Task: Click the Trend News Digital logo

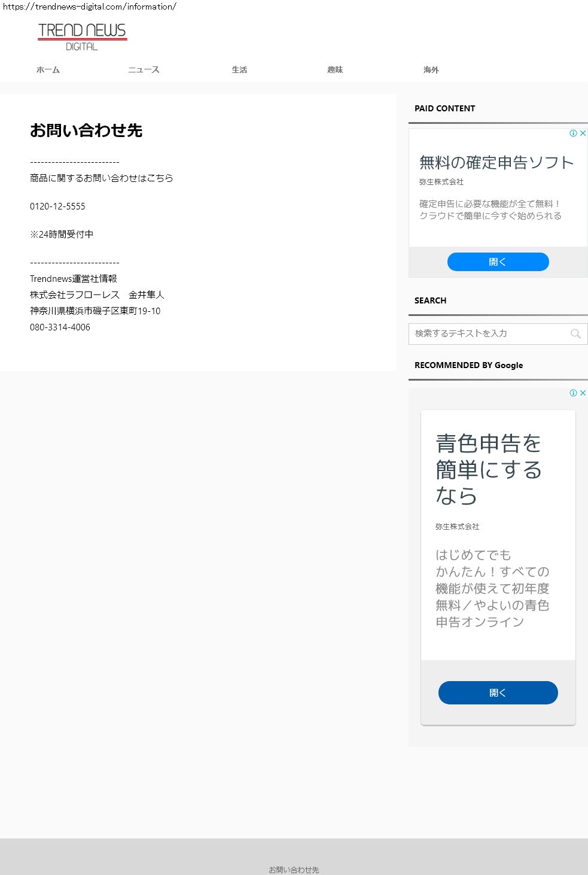Action: coord(82,37)
